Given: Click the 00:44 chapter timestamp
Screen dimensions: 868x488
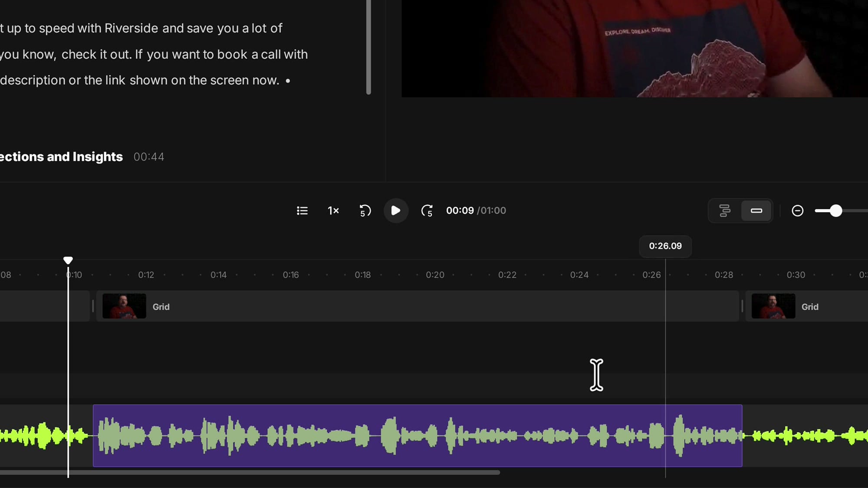Looking at the screenshot, I should (x=149, y=157).
